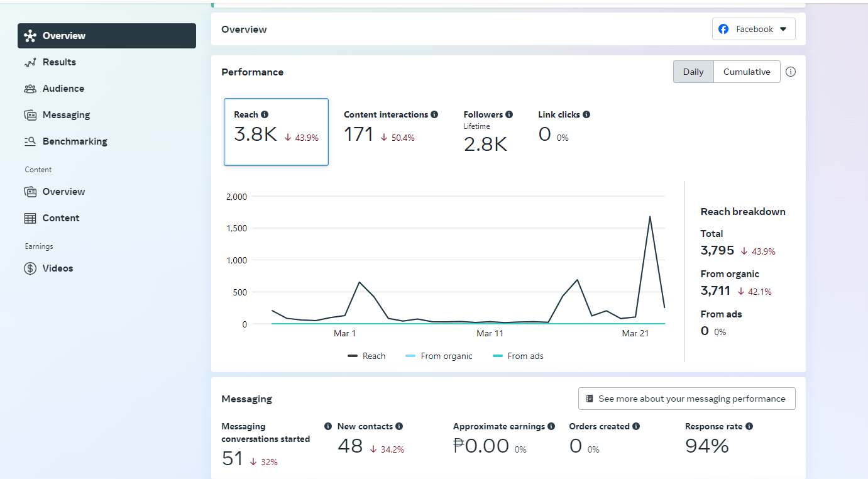
Task: Open the Overview section in sidebar top
Action: tap(107, 36)
